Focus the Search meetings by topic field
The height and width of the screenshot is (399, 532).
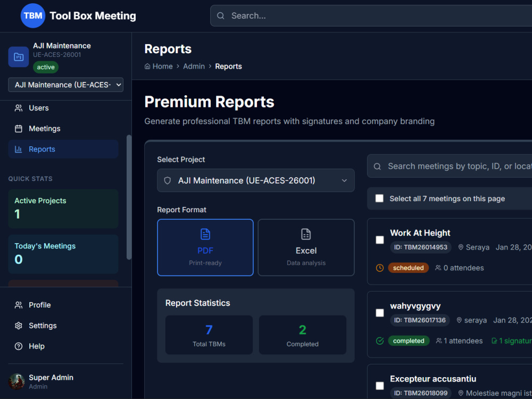point(450,166)
